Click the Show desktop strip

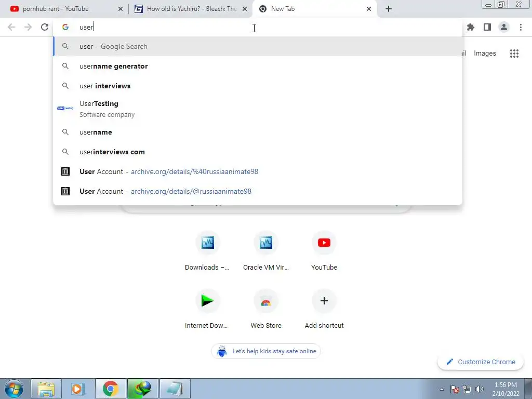pos(528,389)
